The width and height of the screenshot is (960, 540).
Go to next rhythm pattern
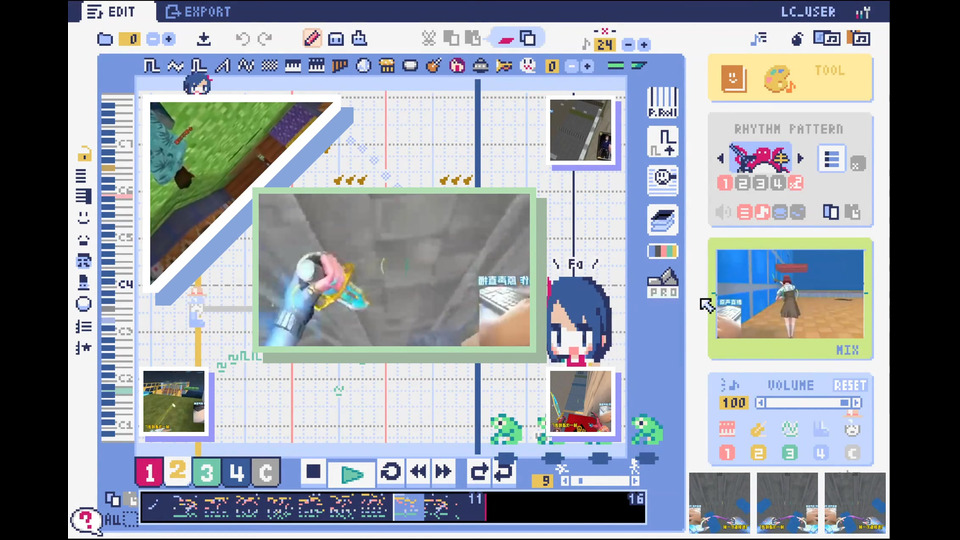point(800,159)
